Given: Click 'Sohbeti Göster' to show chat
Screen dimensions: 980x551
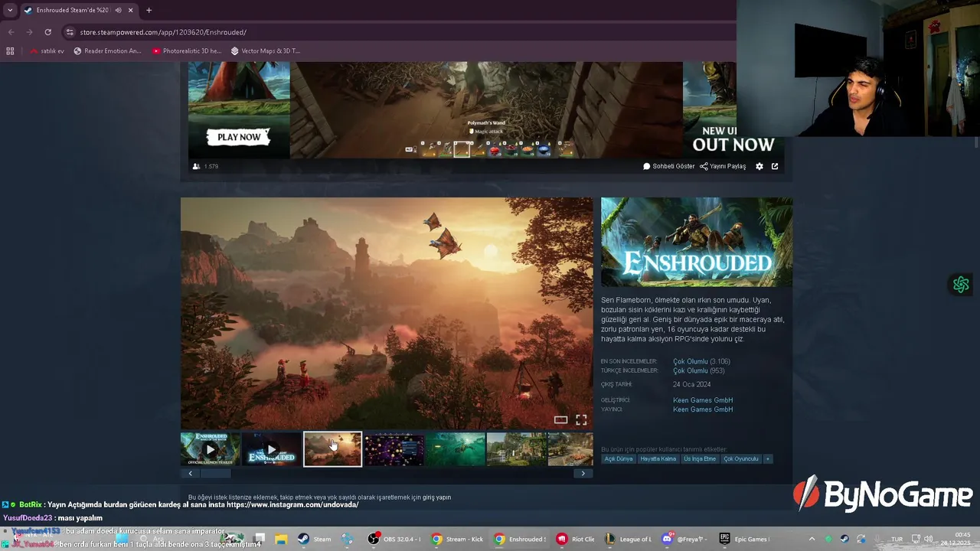Looking at the screenshot, I should 669,166.
